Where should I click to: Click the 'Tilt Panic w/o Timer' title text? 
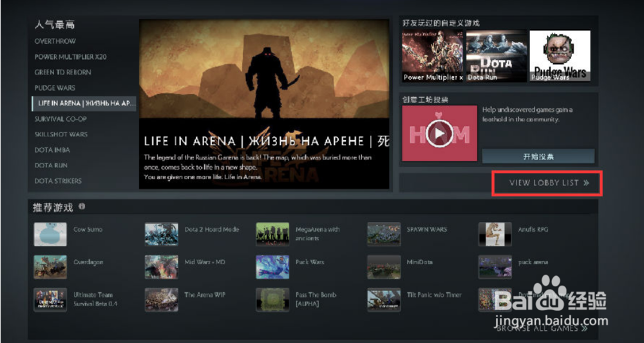point(434,295)
